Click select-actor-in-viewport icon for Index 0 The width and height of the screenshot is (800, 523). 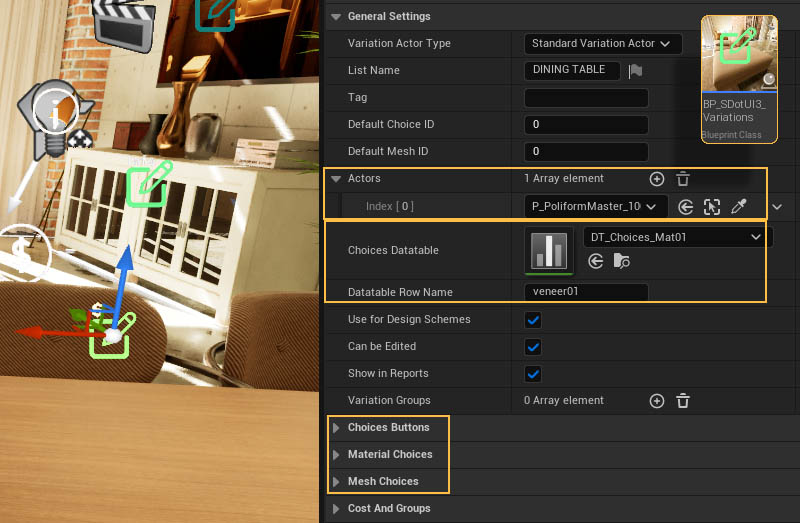click(x=712, y=206)
